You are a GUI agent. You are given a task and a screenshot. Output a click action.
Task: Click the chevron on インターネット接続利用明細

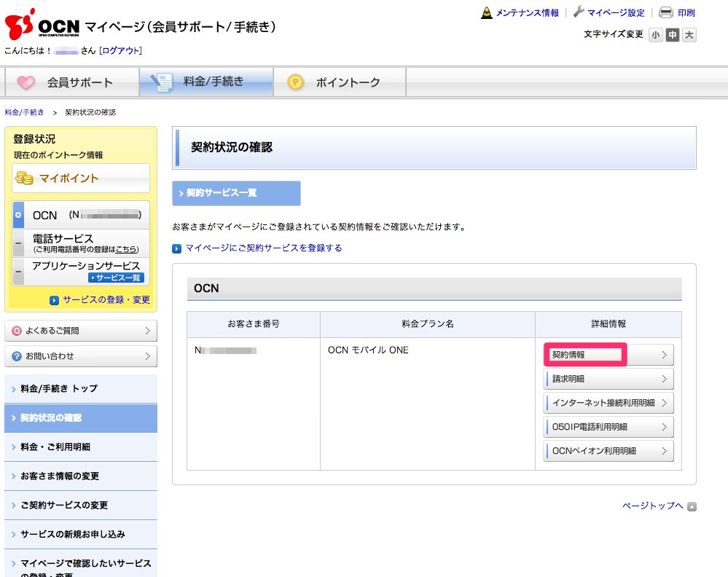click(x=665, y=402)
